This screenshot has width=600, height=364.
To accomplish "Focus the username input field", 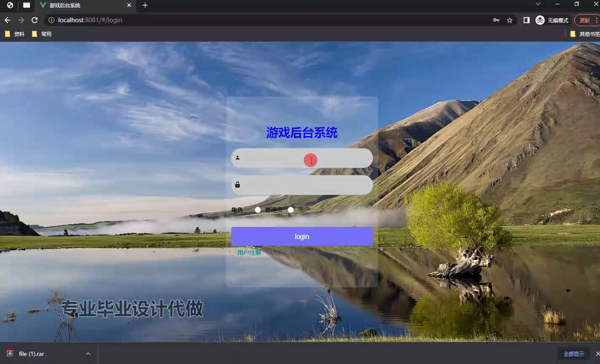I will pyautogui.click(x=302, y=158).
